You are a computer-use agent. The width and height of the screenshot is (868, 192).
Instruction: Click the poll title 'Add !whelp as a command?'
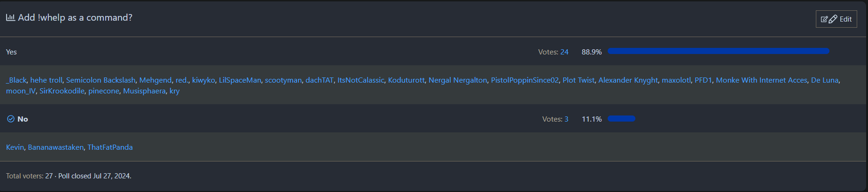[75, 18]
